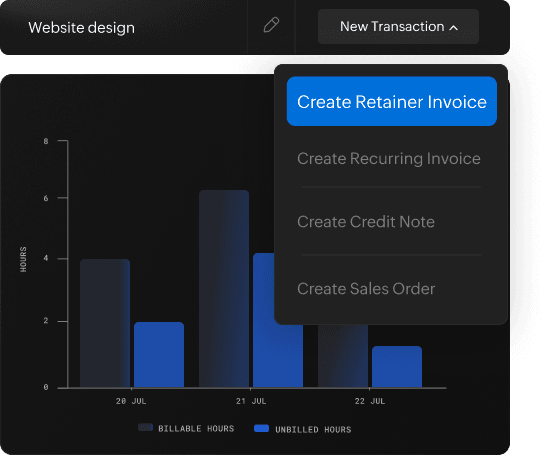Toggle the Billable Hours legend label
Screen dimensions: 550x455
[x=196, y=429]
